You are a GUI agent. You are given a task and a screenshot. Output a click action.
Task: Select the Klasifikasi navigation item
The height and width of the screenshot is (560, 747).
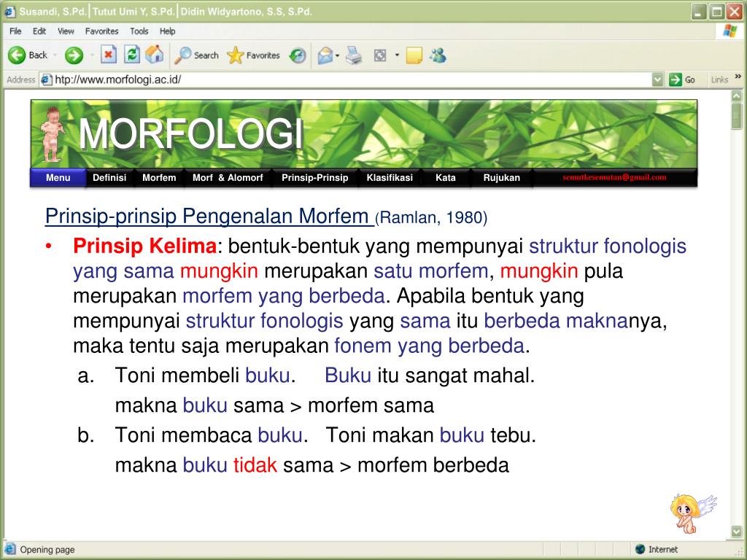click(389, 177)
